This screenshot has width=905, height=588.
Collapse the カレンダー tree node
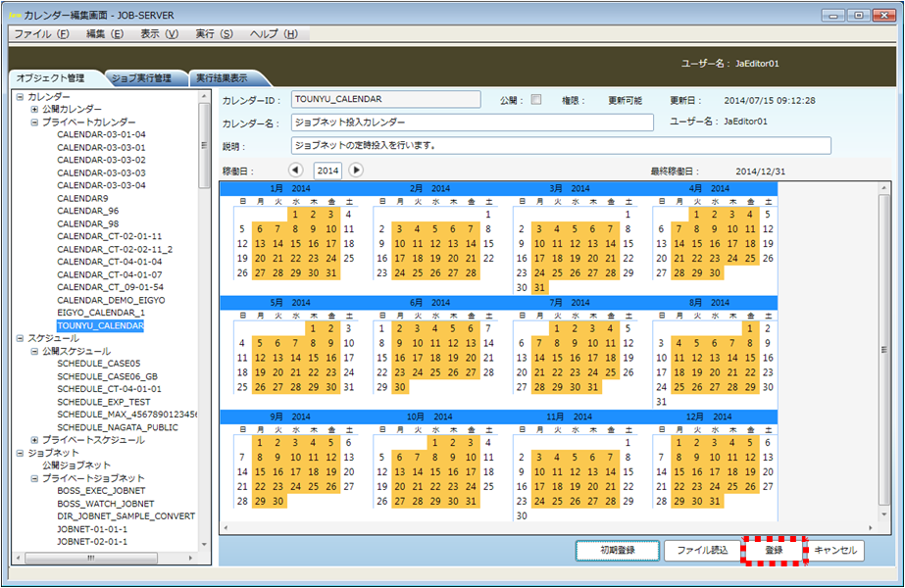pyautogui.click(x=21, y=97)
